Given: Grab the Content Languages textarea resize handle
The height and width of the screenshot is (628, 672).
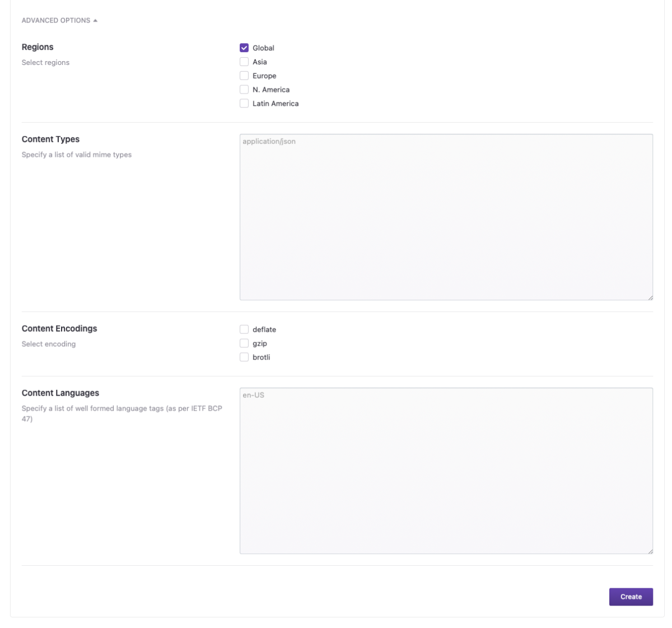Looking at the screenshot, I should (x=650, y=551).
